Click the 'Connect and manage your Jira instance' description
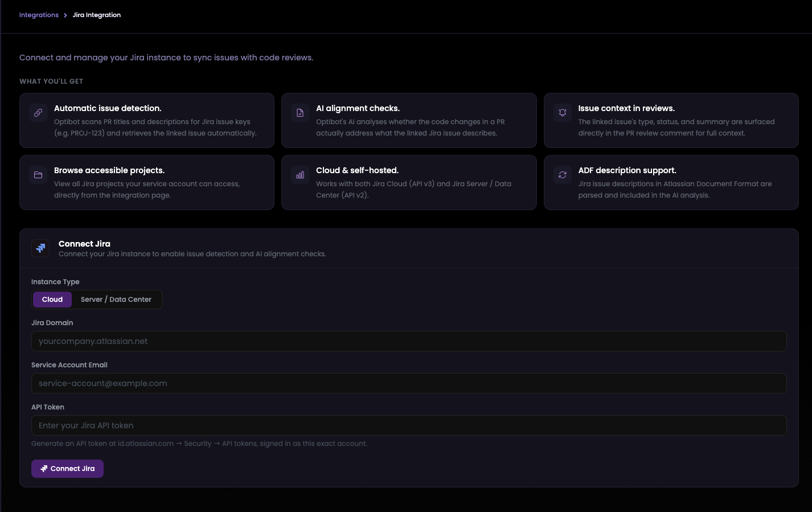The width and height of the screenshot is (812, 512). [166, 58]
